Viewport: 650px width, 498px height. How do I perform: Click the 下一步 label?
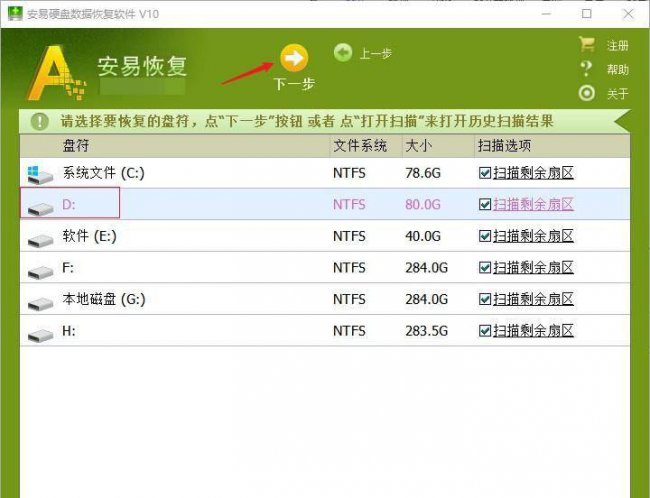coord(294,84)
